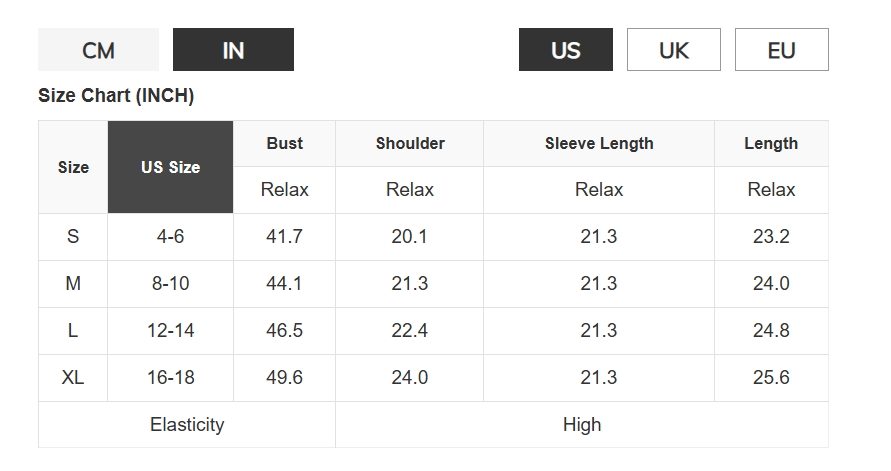Switch size chart units to CM

98,50
